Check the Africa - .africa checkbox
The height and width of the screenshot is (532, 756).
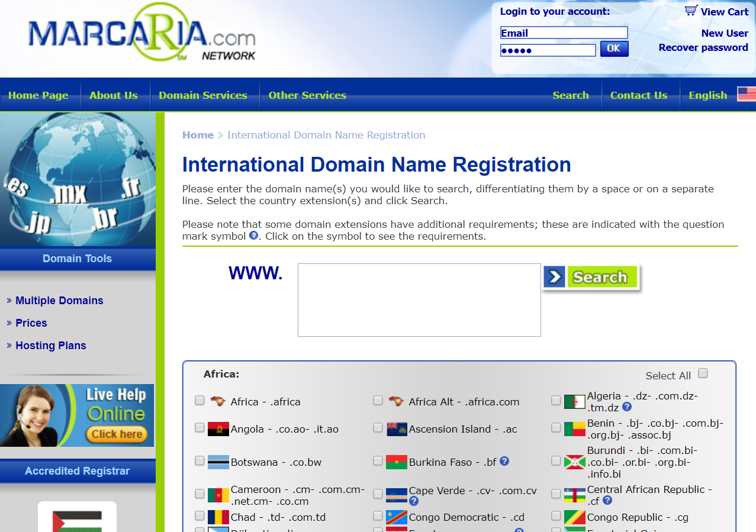pos(200,401)
